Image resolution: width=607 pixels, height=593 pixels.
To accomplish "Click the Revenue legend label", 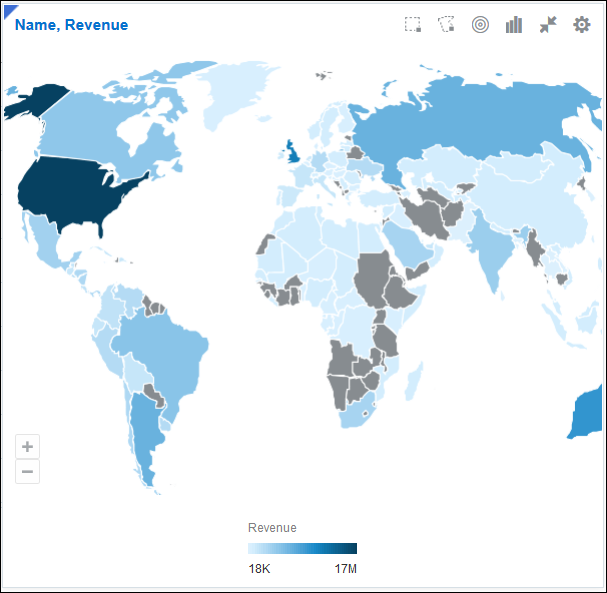I will coord(272,528).
